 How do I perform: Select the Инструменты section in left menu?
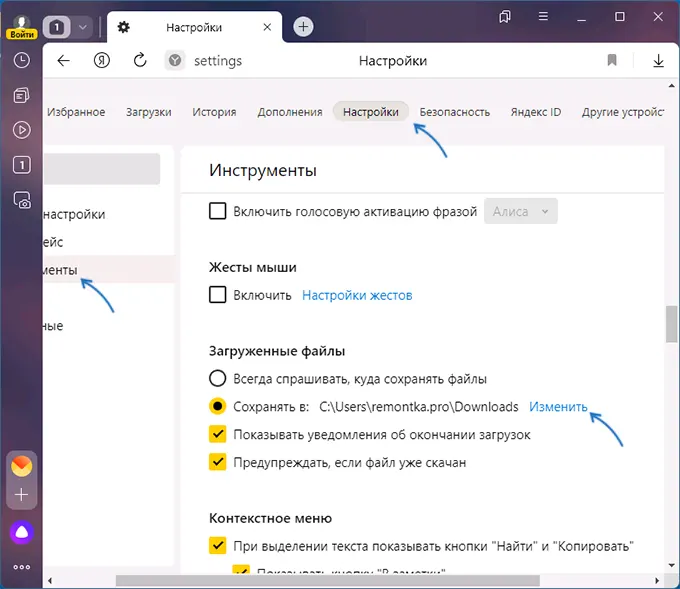(108, 270)
